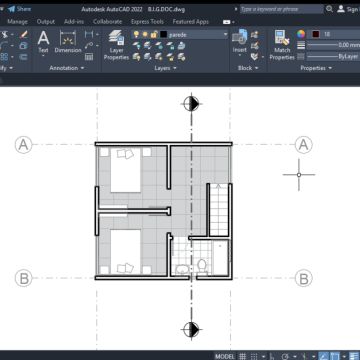Click the layer Freeze tool icon
Image resolution: width=360 pixels, height=360 pixels.
coord(159,46)
